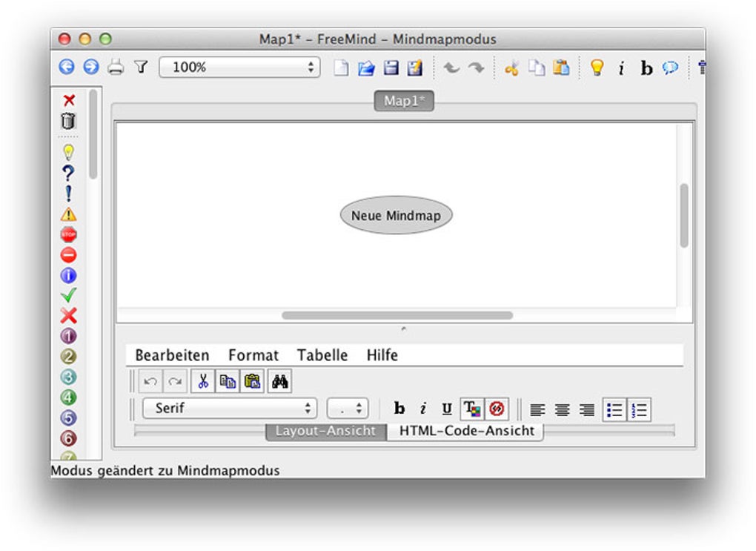Screen dimensions: 756x551
Task: Save the map with floppy icon
Action: (391, 67)
